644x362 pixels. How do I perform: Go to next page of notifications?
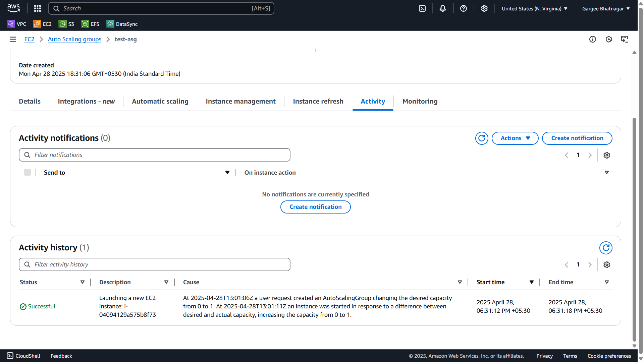(590, 155)
